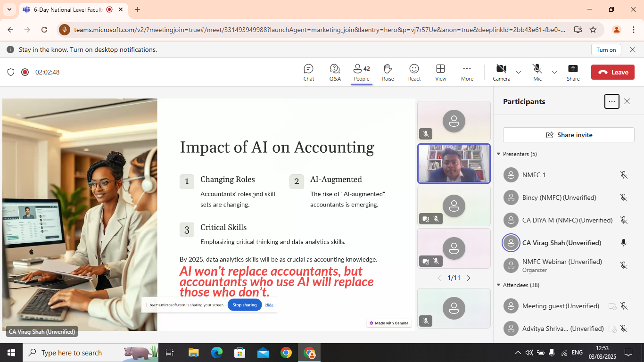Go to next page of video tiles

468,278
